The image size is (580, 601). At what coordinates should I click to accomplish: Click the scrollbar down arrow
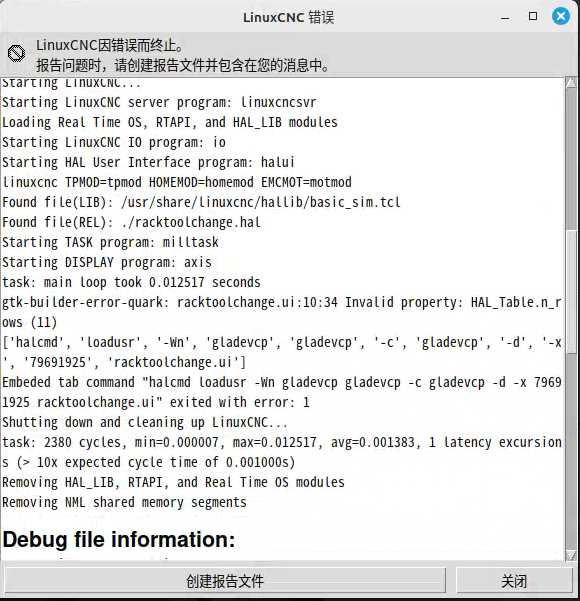click(571, 555)
